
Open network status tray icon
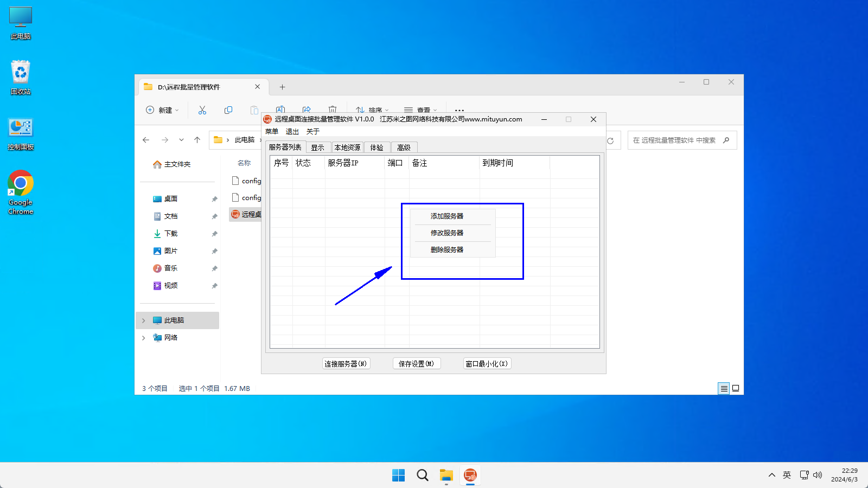click(804, 475)
